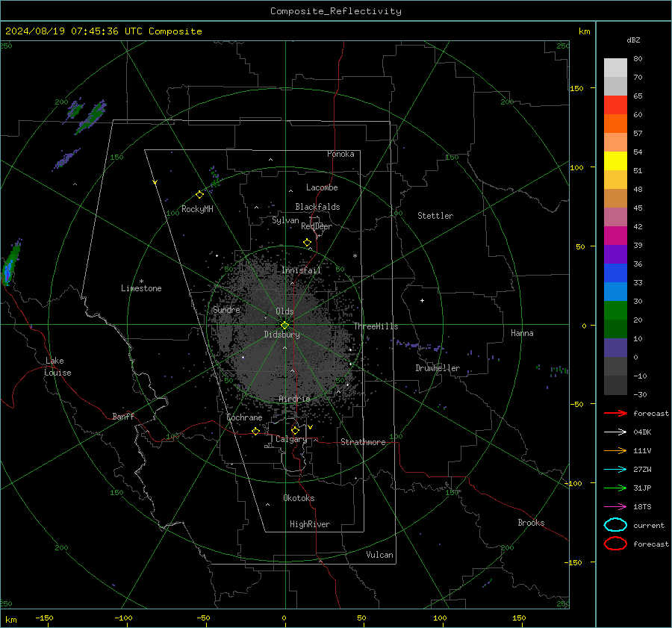672x628 pixels.
Task: Click the Drumheller city label
Action: (438, 368)
